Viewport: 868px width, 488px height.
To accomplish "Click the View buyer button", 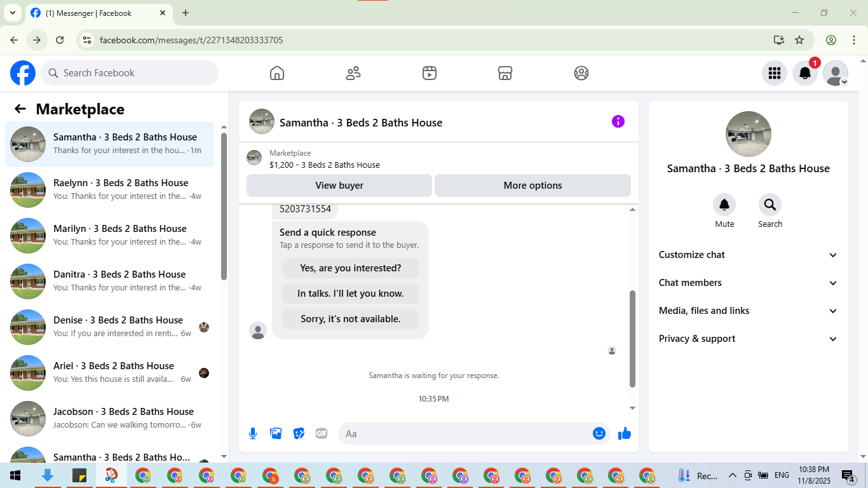I will click(339, 186).
